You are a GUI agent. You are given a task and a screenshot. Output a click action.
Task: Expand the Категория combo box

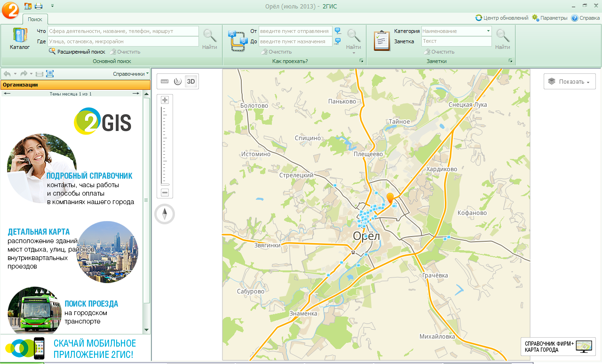(488, 31)
